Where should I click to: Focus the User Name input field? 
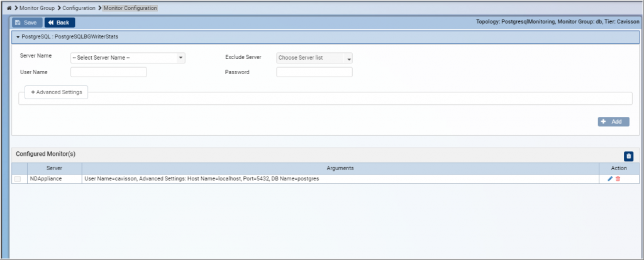tap(108, 72)
